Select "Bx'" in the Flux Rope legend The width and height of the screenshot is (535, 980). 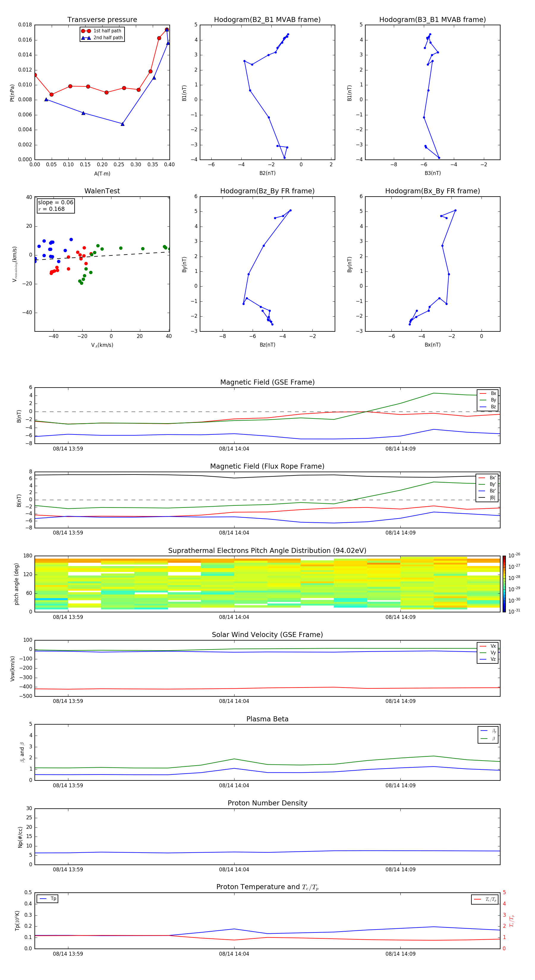(x=487, y=478)
